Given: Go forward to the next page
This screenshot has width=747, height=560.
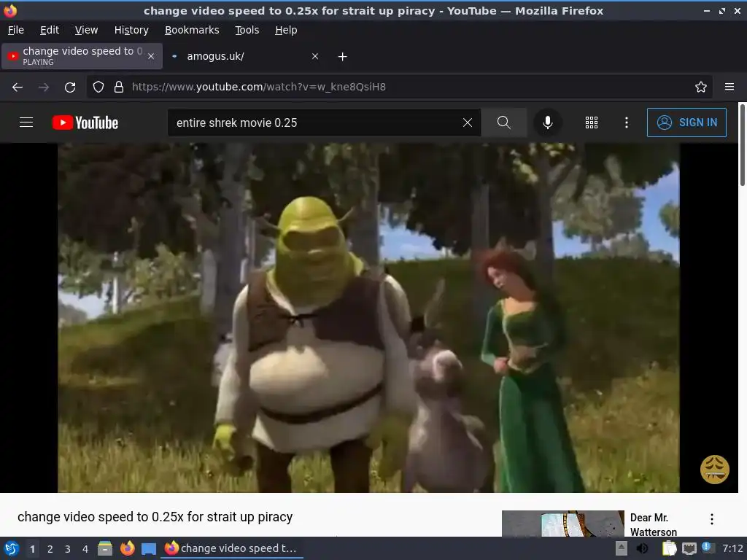Looking at the screenshot, I should (44, 87).
